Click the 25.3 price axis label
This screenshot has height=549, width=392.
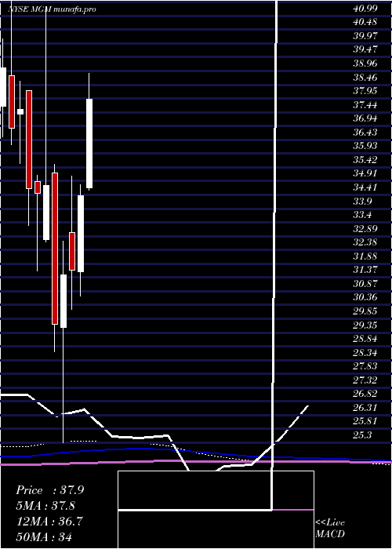click(362, 435)
